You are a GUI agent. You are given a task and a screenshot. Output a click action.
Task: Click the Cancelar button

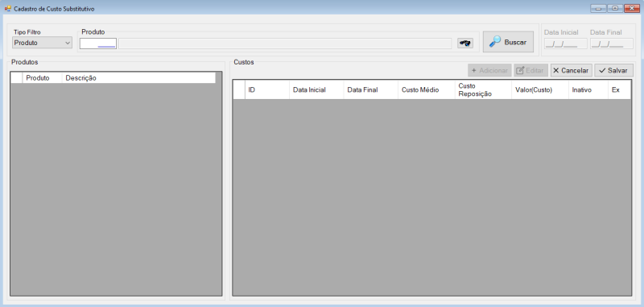[572, 70]
